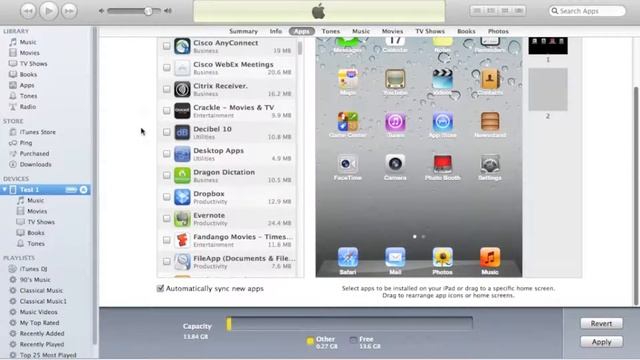Check the Desktop Apps checkbox
This screenshot has width=640, height=360.
click(167, 154)
